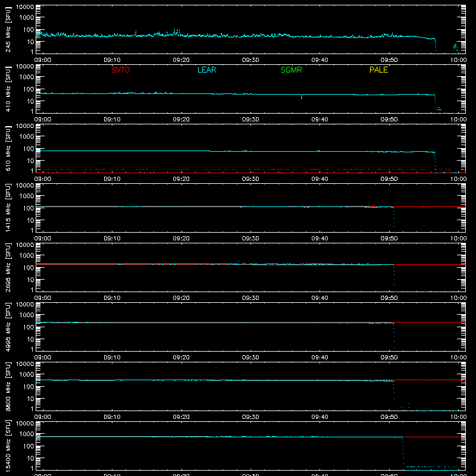476x476 pixels.
Task: Click the 100 y-axis value on 4995 MHz plot
Action: click(29, 327)
